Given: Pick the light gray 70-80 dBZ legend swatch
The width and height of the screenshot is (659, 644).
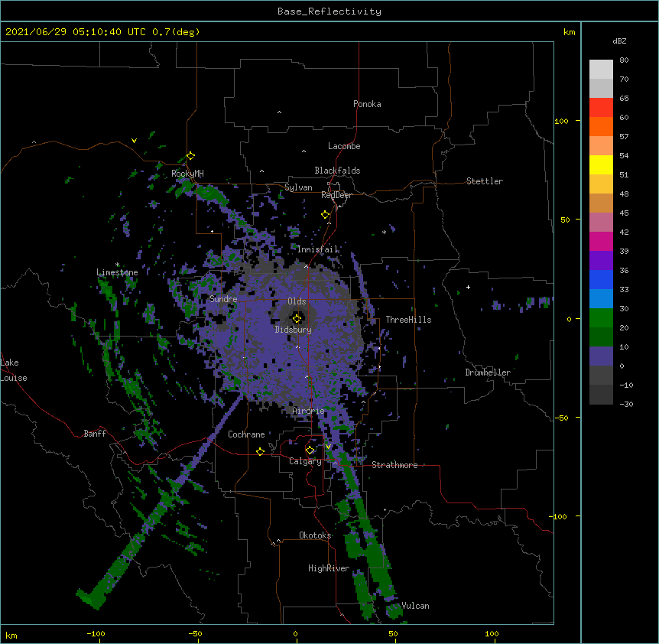Looking at the screenshot, I should point(601,70).
